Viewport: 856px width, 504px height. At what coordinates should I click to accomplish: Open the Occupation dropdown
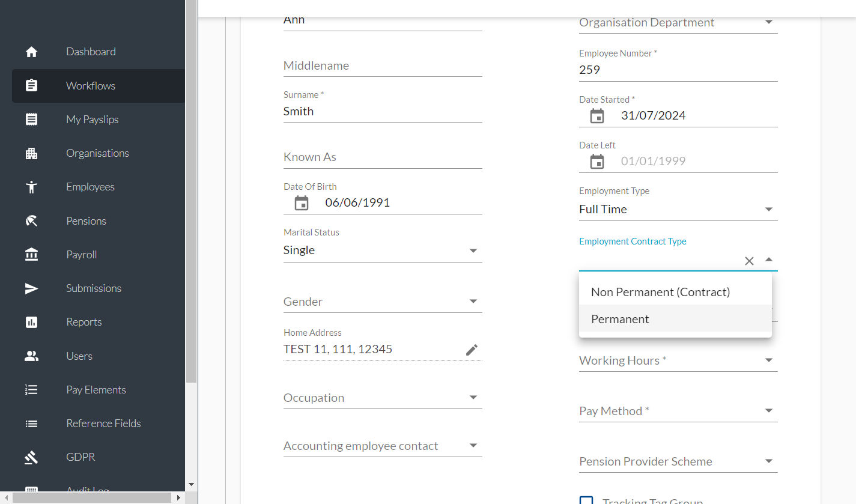point(473,398)
